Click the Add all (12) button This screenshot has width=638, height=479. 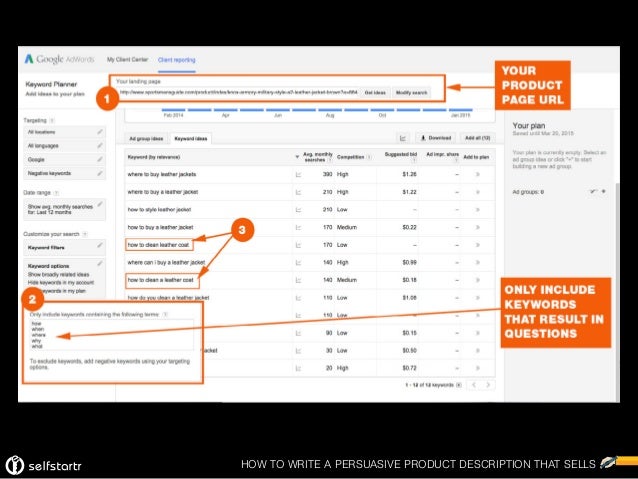pos(478,138)
